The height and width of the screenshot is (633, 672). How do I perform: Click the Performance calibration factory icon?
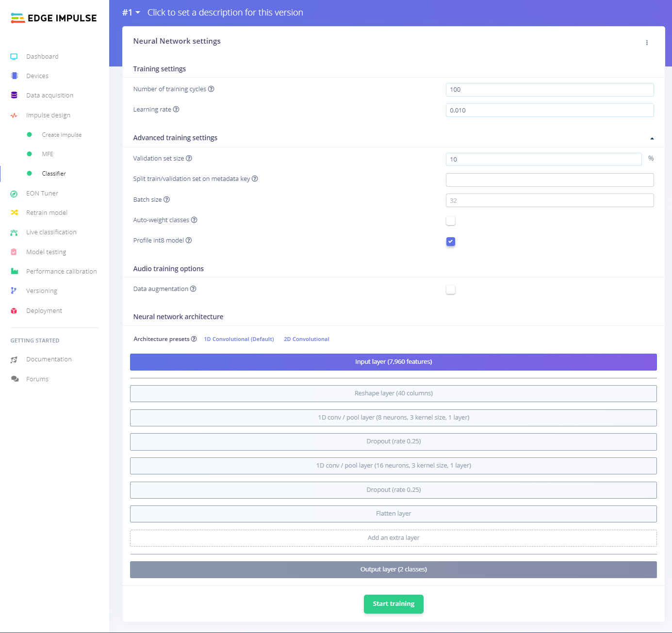coord(14,272)
